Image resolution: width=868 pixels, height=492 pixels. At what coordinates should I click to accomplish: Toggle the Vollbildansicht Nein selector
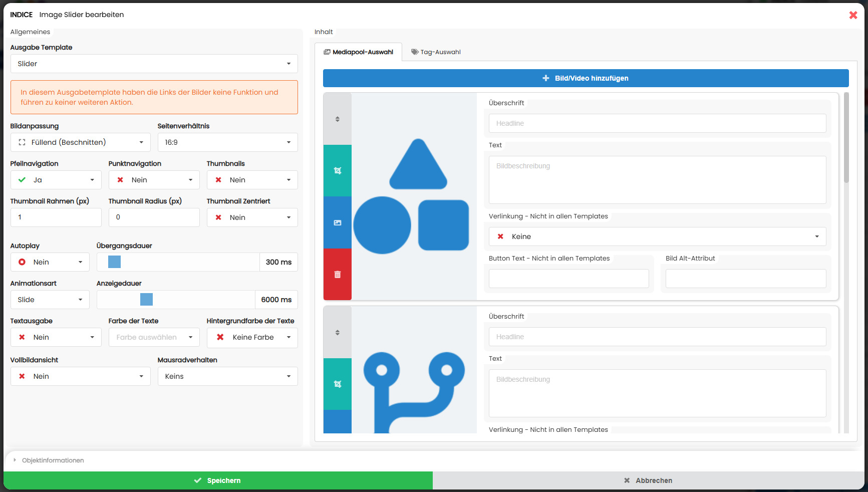(80, 376)
